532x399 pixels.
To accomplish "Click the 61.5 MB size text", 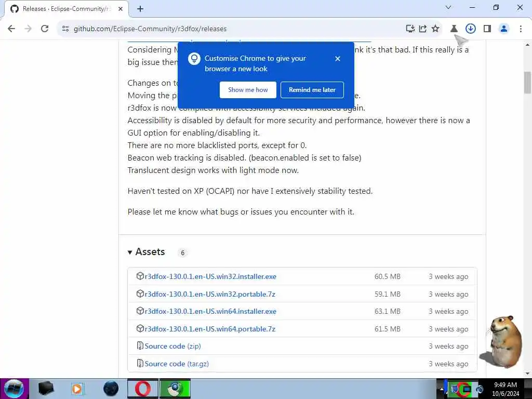I will [388, 329].
